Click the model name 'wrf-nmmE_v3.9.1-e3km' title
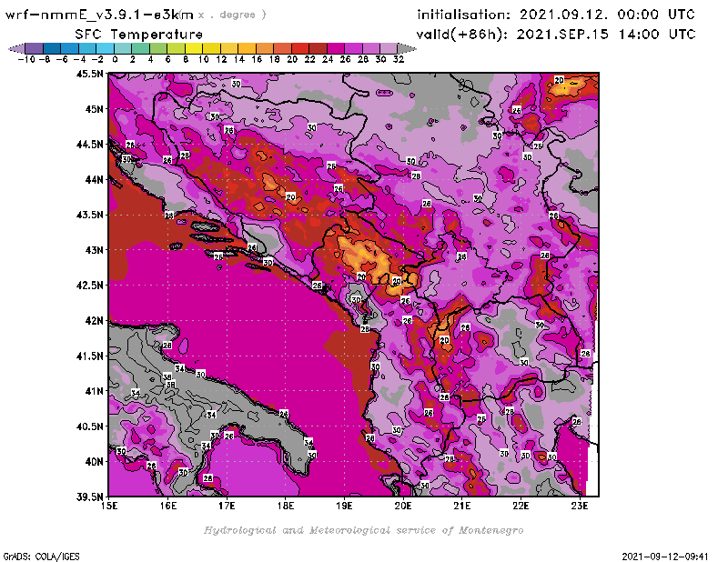Image resolution: width=728 pixels, height=562 pixels. [x=99, y=15]
